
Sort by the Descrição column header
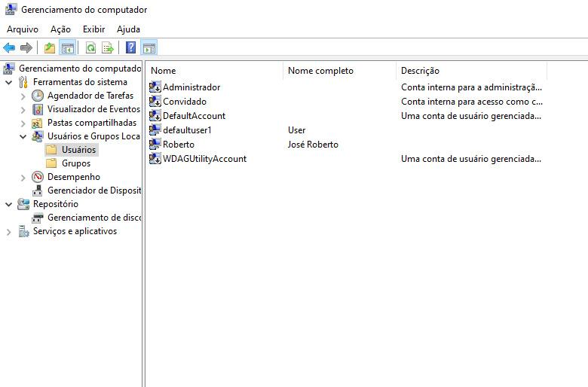pyautogui.click(x=472, y=71)
